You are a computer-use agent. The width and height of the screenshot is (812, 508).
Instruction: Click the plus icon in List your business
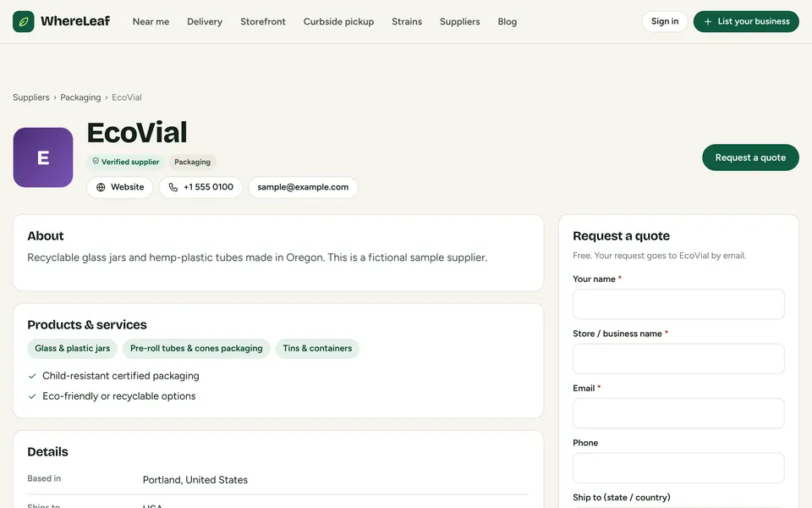(x=707, y=22)
